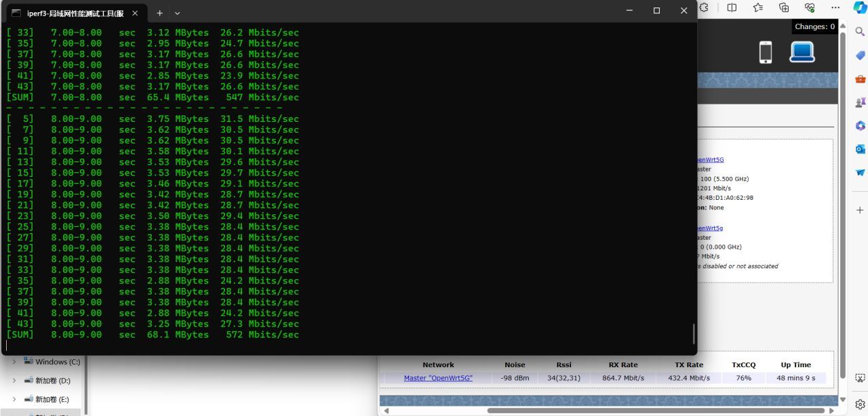This screenshot has height=416, width=868.
Task: Click the 547 Mbits/sec SUM line in terminal
Action: [x=153, y=98]
